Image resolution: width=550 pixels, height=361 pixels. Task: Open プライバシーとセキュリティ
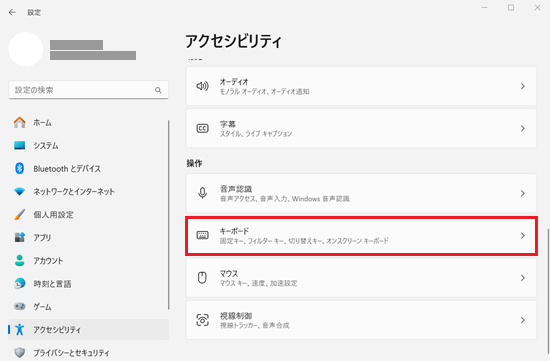[88, 353]
